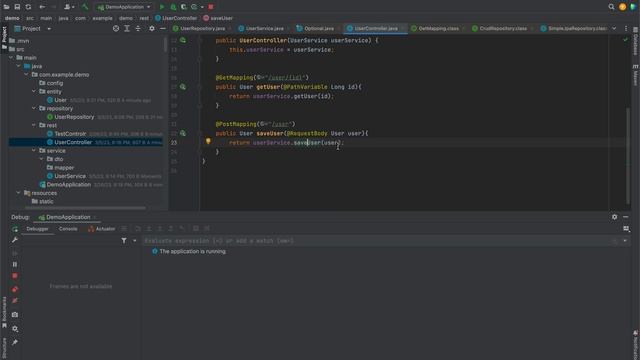Click the Debug bug icon in the toolbar

[173, 7]
